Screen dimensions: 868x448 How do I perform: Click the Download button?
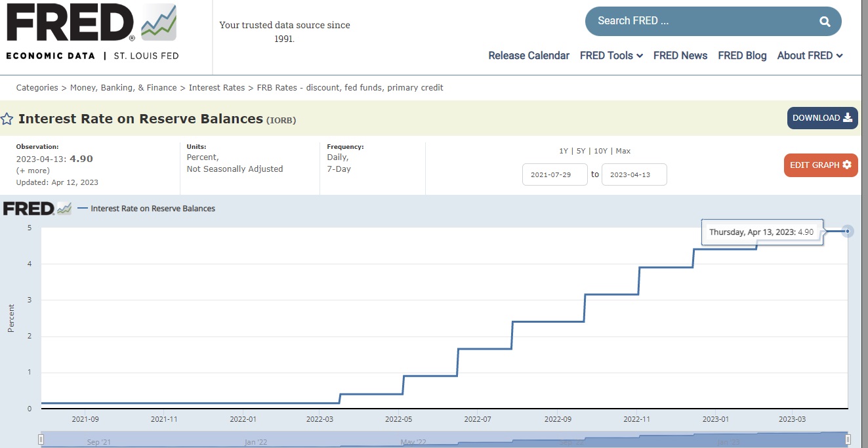click(822, 118)
